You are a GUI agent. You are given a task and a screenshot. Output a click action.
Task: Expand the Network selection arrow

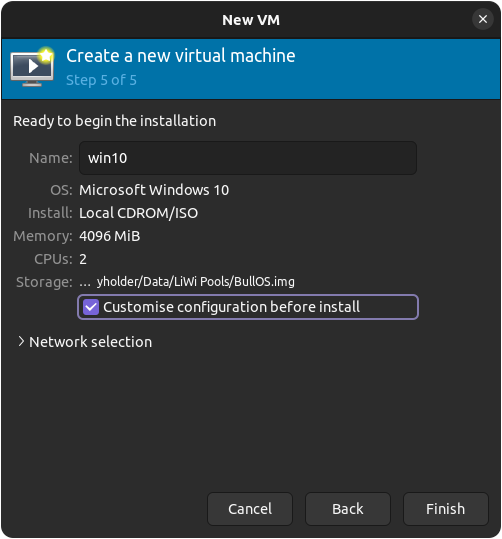(x=21, y=342)
